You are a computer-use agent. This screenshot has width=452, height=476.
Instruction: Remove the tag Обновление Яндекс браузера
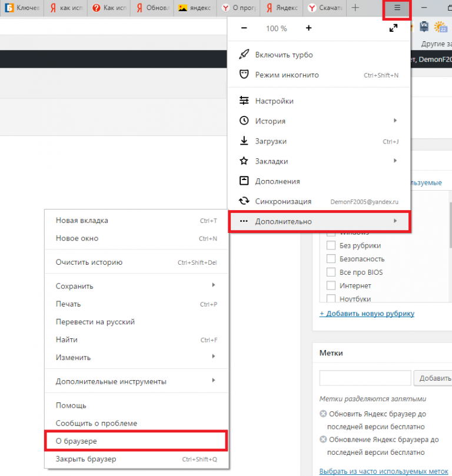coord(323,440)
